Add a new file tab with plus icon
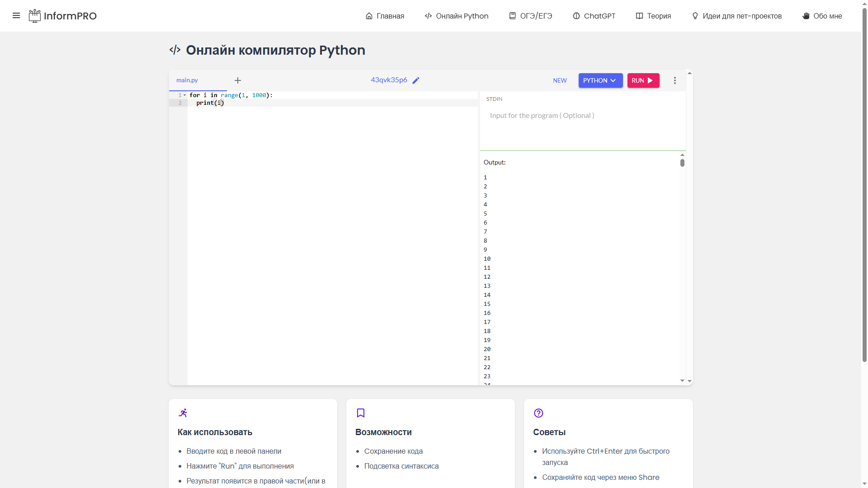The width and height of the screenshot is (868, 488). point(238,80)
